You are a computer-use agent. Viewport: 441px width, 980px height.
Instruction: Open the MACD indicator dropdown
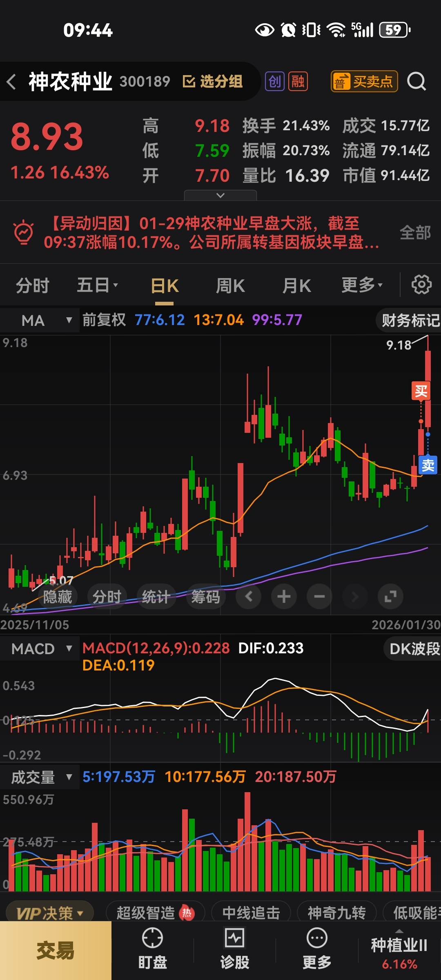coord(40,648)
